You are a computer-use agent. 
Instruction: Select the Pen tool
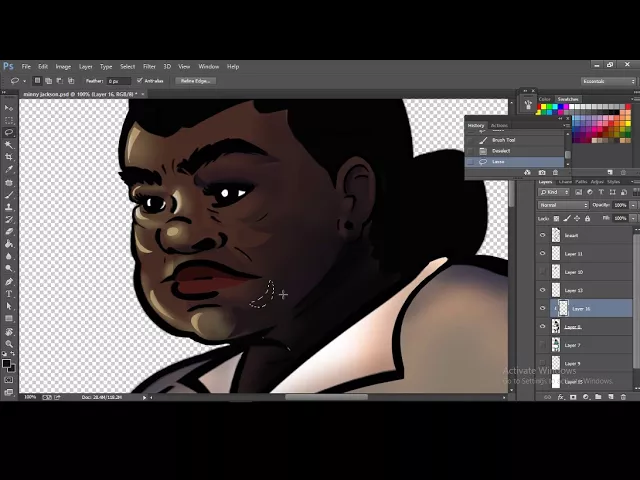point(9,282)
